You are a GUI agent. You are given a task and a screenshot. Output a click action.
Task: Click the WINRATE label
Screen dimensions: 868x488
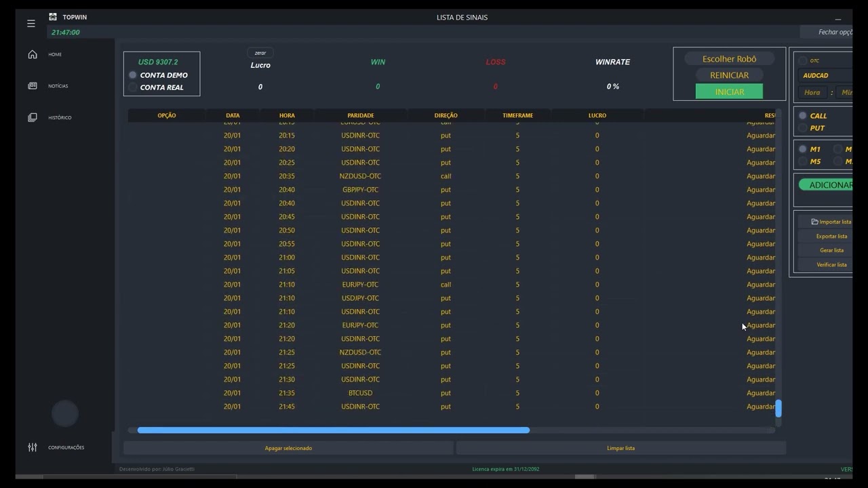(612, 62)
